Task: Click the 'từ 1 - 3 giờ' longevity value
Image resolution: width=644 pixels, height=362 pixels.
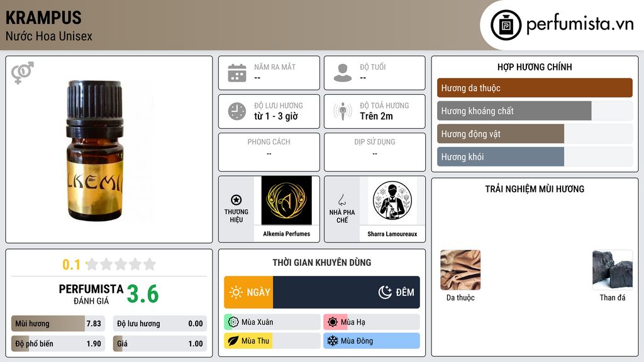Action: [276, 116]
